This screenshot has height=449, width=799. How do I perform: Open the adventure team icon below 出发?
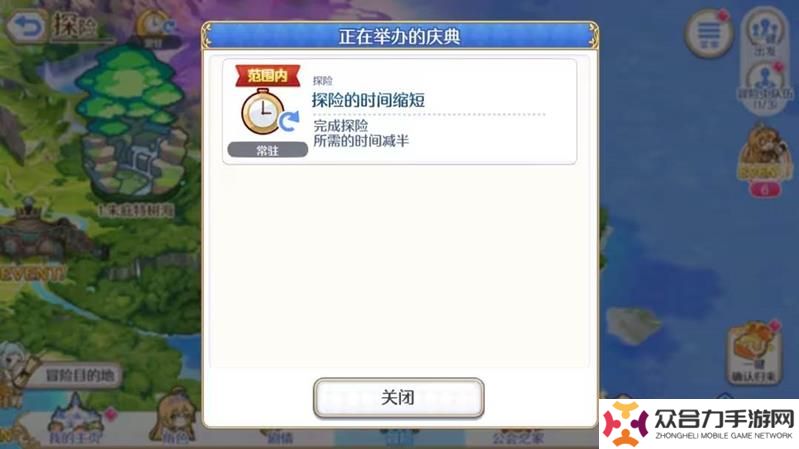[765, 87]
